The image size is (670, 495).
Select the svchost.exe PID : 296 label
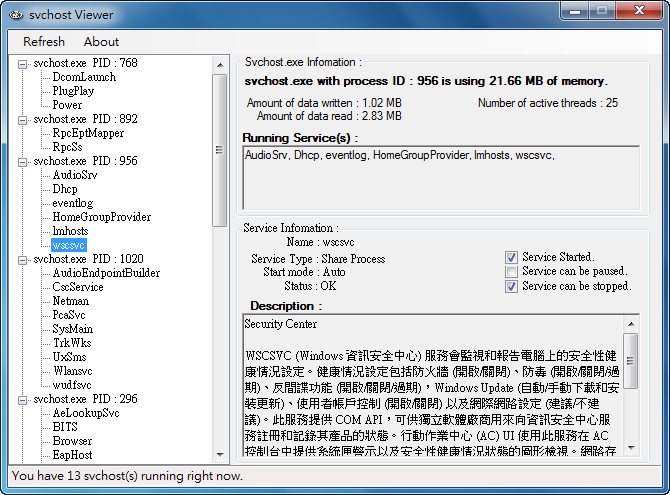85,399
